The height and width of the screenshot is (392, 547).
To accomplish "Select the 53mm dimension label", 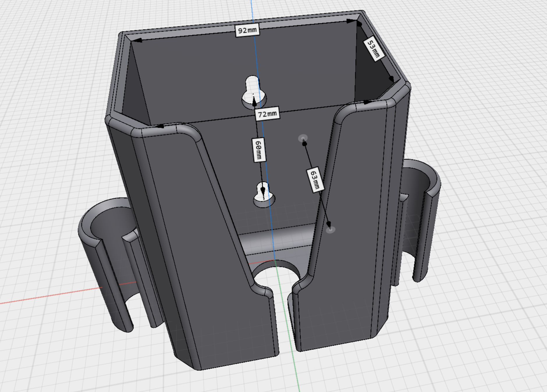I will click(x=374, y=49).
